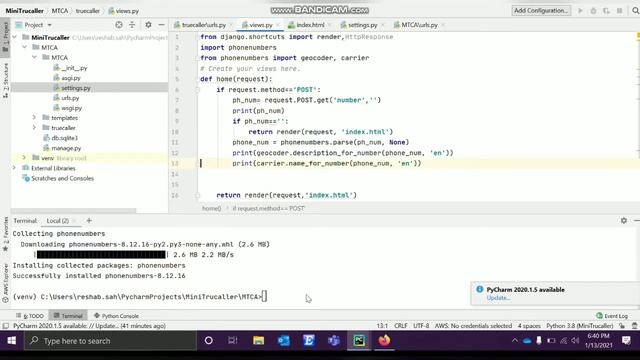The image size is (640, 360).
Task: Open the Add Configuration dialog
Action: point(541,10)
